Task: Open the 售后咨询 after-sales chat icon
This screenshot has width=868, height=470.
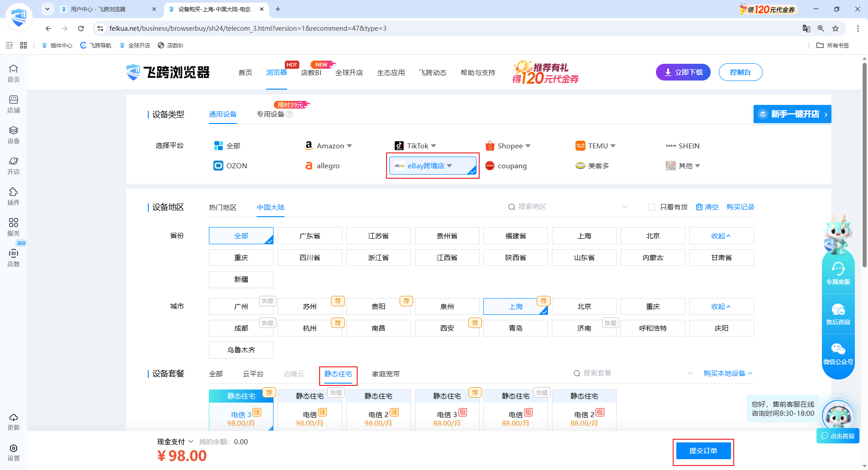Action: click(838, 314)
